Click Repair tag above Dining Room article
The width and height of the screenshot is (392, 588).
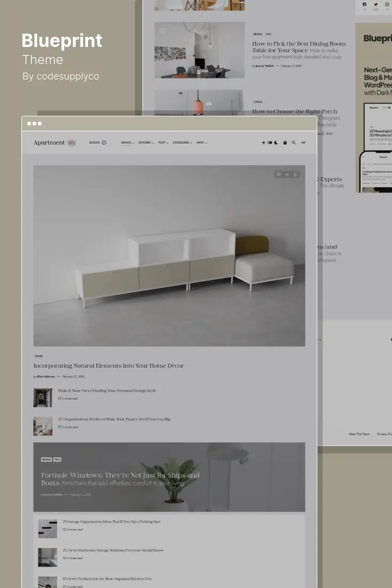pyautogui.click(x=258, y=34)
